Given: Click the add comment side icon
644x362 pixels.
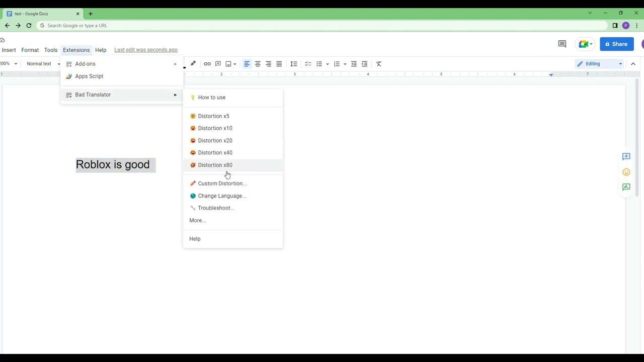Looking at the screenshot, I should [626, 156].
